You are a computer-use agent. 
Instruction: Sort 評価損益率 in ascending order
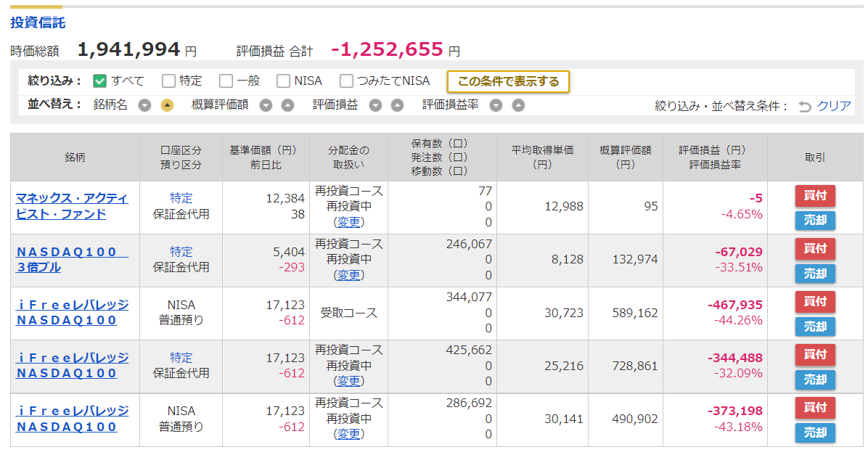click(518, 105)
